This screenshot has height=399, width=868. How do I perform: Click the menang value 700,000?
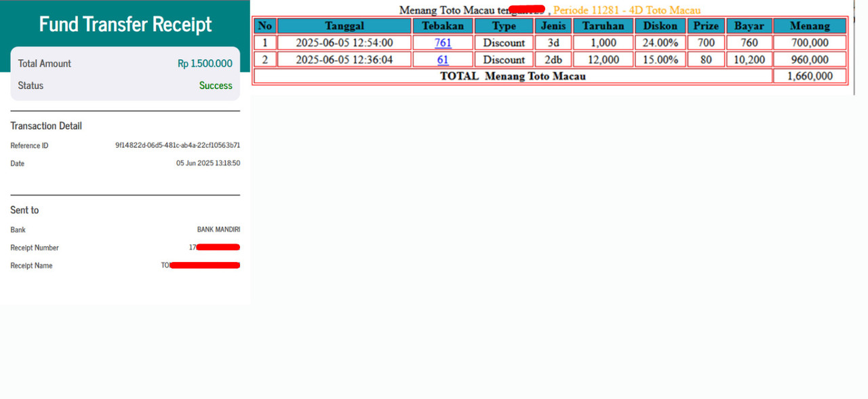(810, 43)
